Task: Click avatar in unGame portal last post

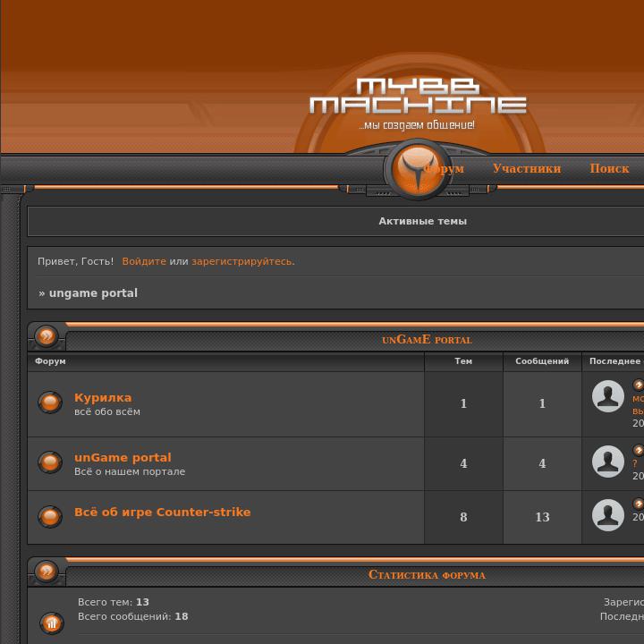Action: click(608, 462)
